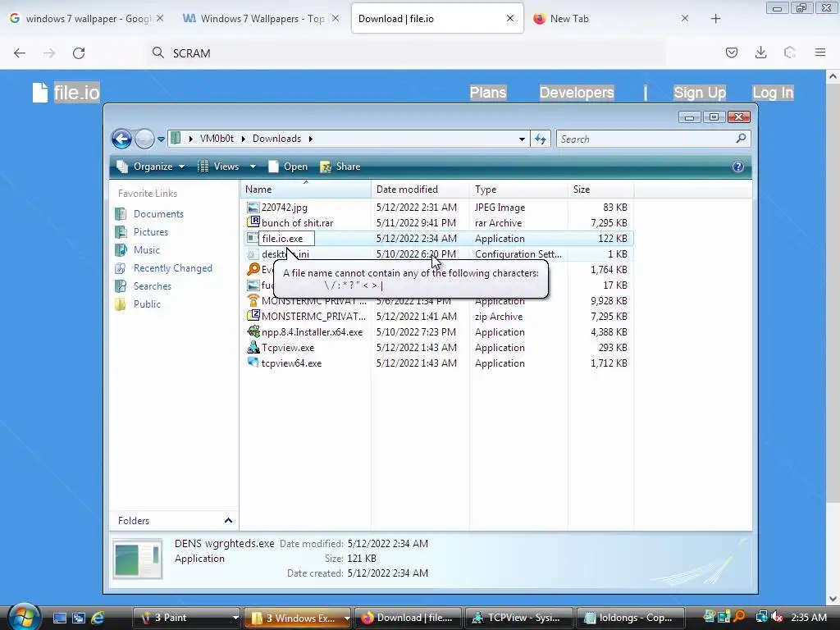Viewport: 840px width, 630px height.
Task: Expand the Views dropdown arrow
Action: point(253,167)
